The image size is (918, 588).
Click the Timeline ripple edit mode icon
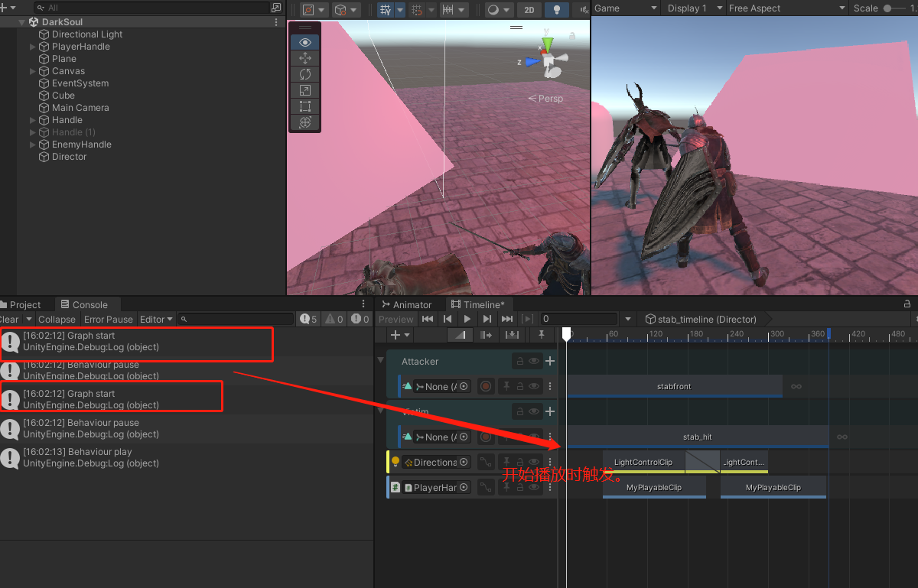pyautogui.click(x=486, y=334)
